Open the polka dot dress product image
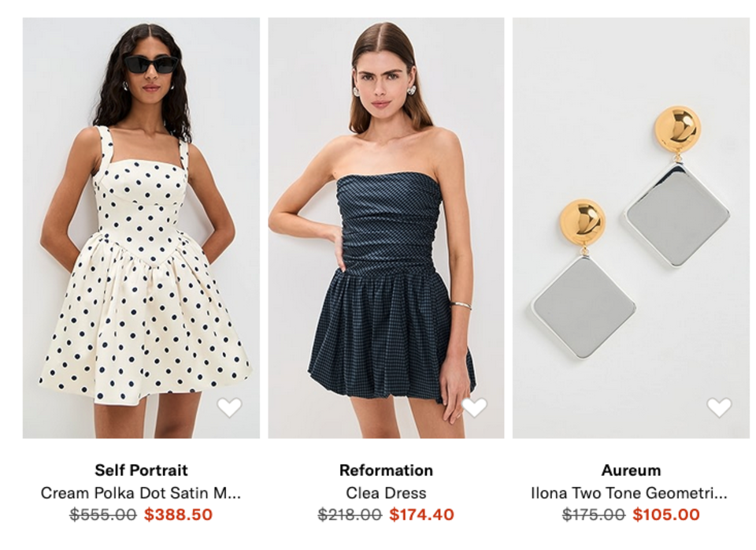The height and width of the screenshot is (550, 756). point(141,228)
